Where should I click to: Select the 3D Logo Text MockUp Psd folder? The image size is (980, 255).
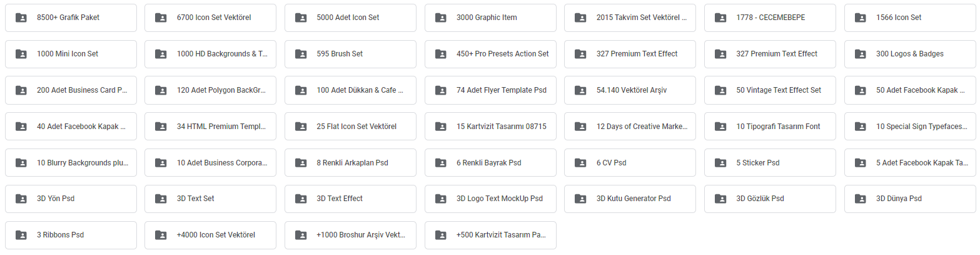[x=499, y=199]
